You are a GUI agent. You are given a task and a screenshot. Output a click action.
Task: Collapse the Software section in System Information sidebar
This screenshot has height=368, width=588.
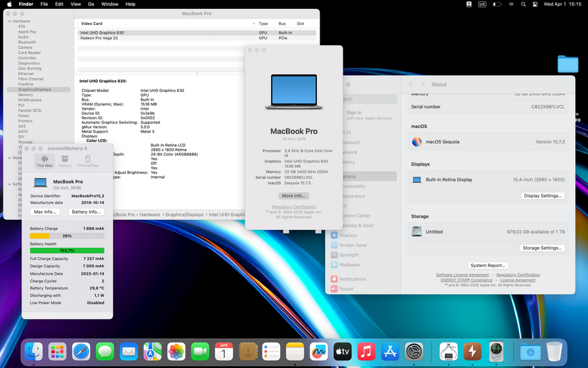pyautogui.click(x=9, y=184)
